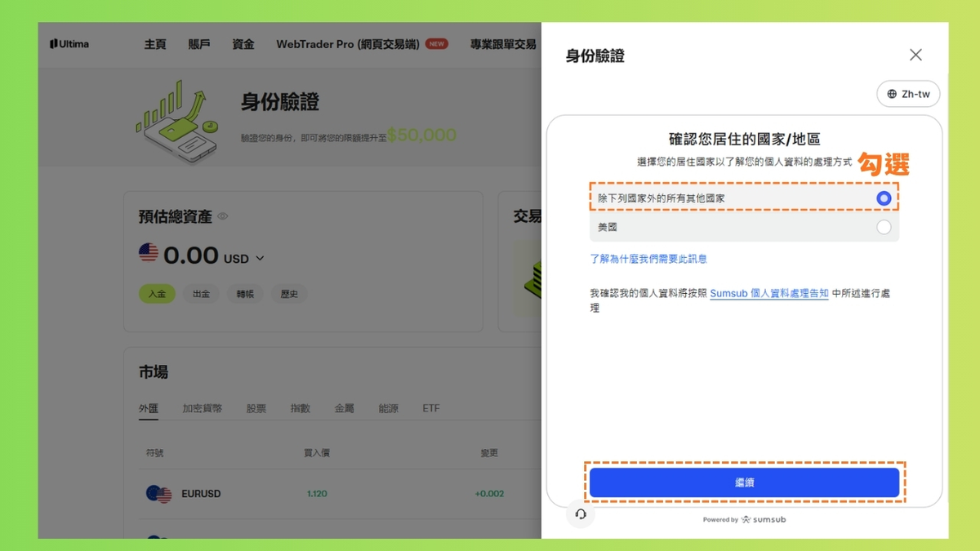Open the 主頁 menu item
This screenshot has height=551, width=980.
coord(155,44)
